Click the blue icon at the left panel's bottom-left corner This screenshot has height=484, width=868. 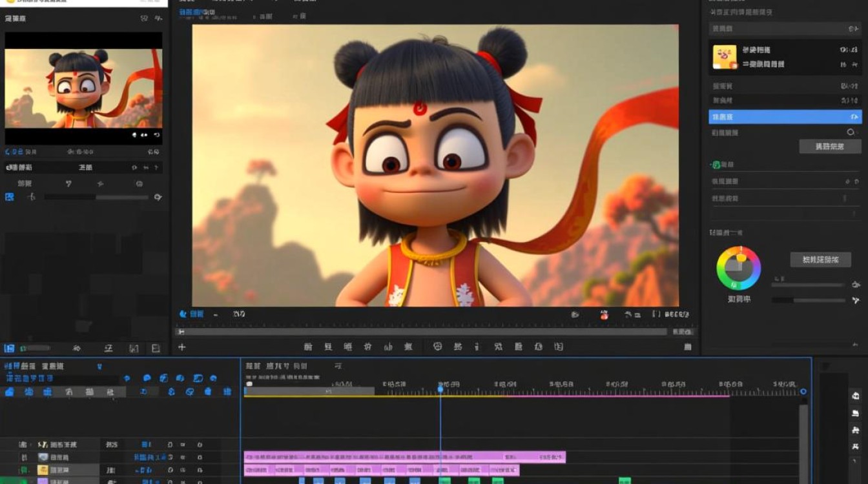[x=9, y=348]
